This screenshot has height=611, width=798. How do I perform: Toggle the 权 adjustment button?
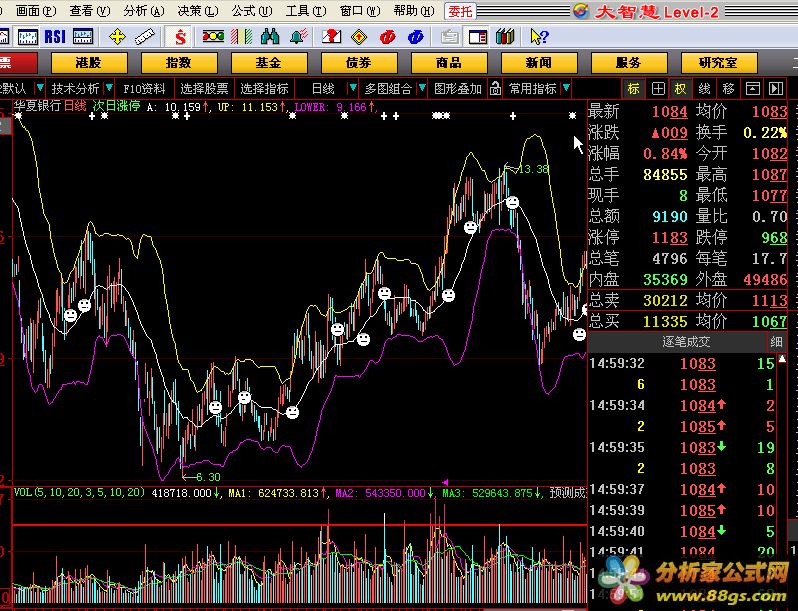click(x=680, y=89)
